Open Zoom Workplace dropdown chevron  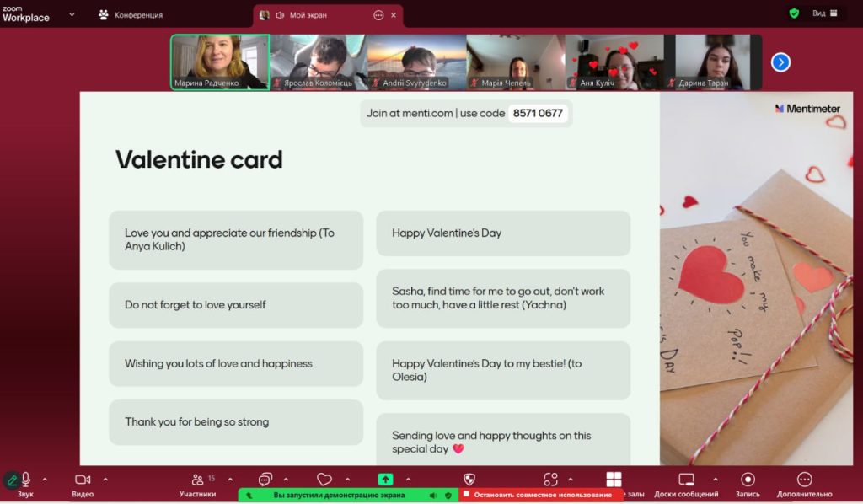click(72, 14)
